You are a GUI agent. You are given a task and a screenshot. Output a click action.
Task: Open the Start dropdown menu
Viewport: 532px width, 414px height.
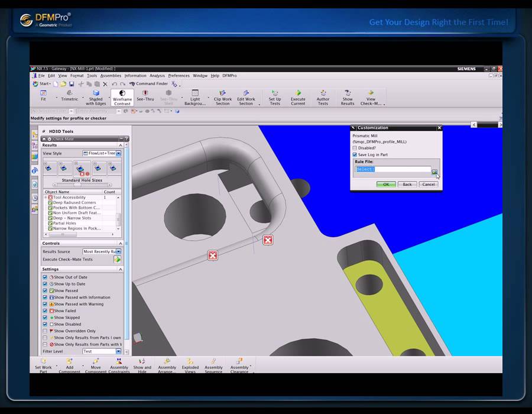(42, 84)
